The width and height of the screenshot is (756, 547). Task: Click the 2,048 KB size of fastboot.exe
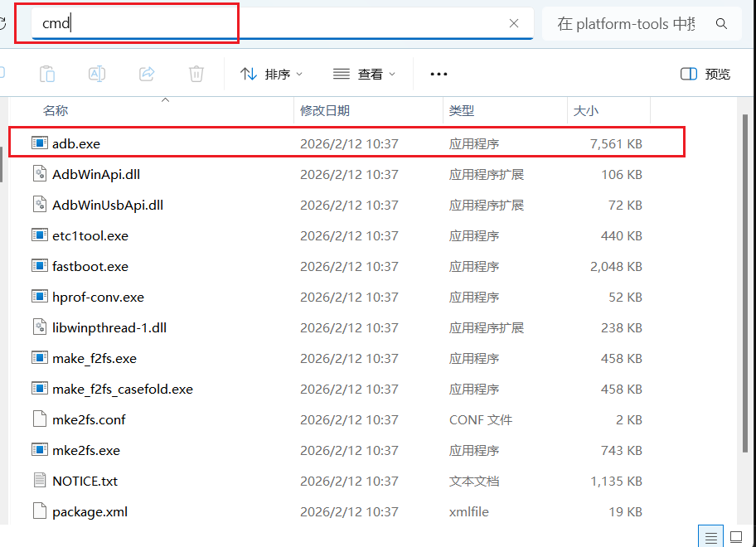pos(616,267)
